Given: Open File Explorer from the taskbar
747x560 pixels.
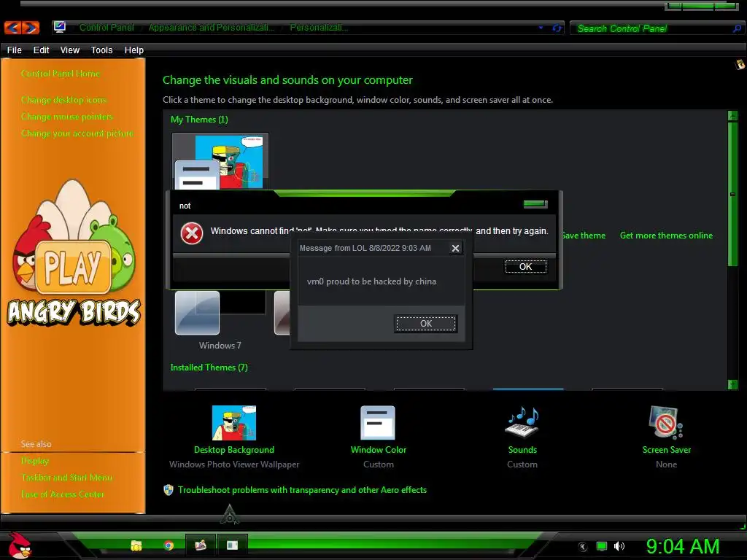Looking at the screenshot, I should click(x=136, y=545).
